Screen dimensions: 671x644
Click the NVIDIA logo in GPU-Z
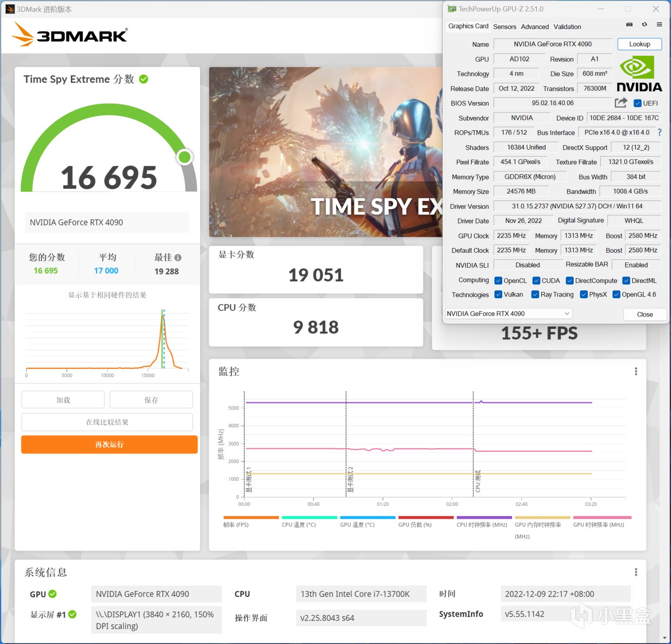coord(639,74)
